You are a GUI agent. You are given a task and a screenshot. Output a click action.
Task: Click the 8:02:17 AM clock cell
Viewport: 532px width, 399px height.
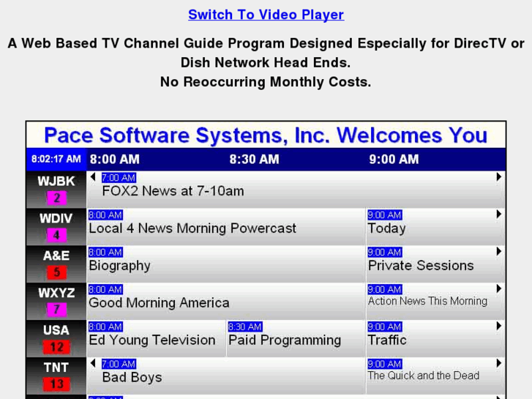(x=56, y=160)
